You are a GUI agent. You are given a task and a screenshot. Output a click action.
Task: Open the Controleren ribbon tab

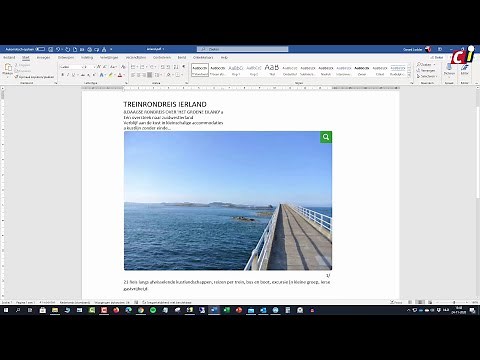coord(162,57)
